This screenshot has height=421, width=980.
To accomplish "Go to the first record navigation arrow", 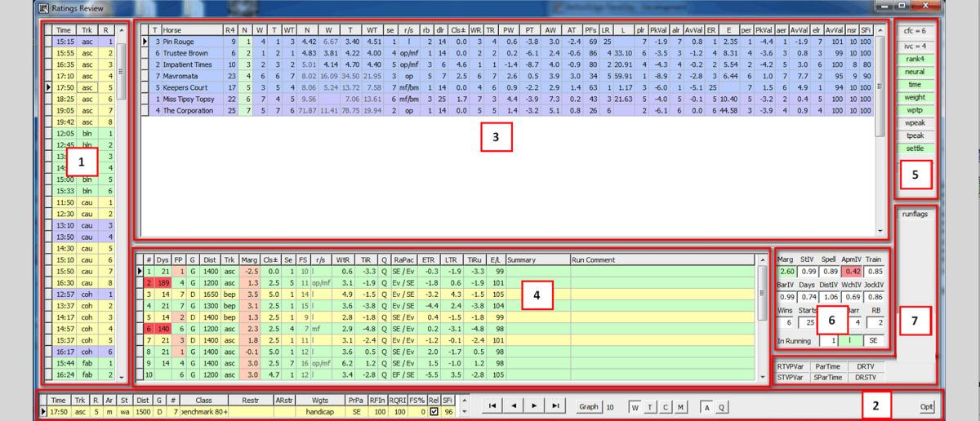I will [492, 405].
